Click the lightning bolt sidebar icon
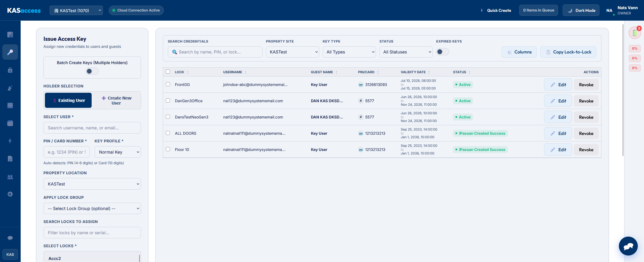The width and height of the screenshot is (644, 262). tap(10, 141)
